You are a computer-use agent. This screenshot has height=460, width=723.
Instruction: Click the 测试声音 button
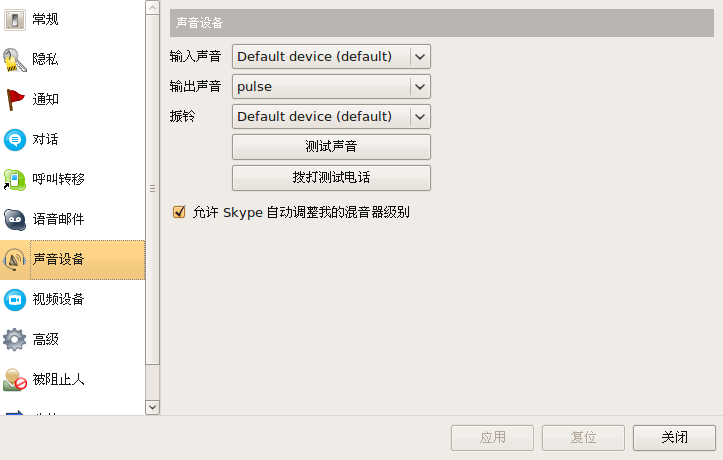331,147
